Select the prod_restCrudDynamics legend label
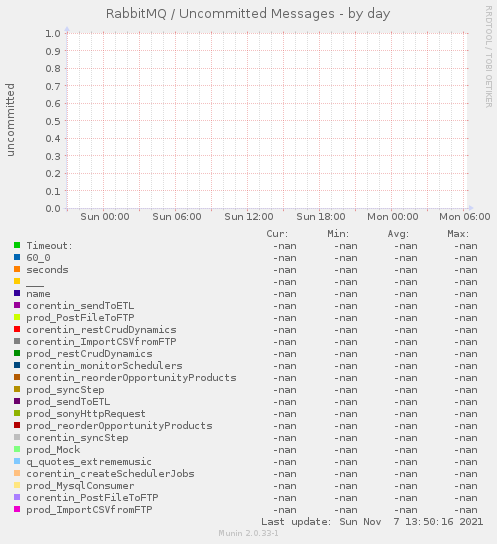The image size is (497, 544). click(x=89, y=354)
